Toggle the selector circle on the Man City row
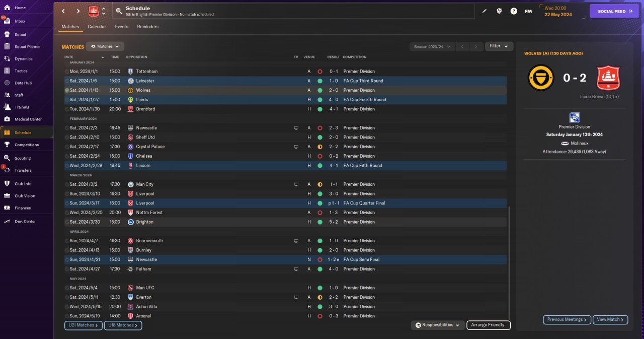 67,184
